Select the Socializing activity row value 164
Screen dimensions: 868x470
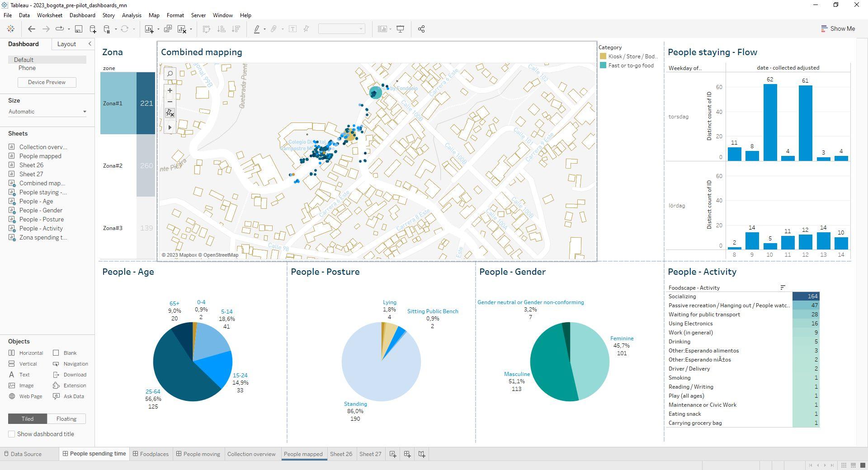pyautogui.click(x=806, y=296)
